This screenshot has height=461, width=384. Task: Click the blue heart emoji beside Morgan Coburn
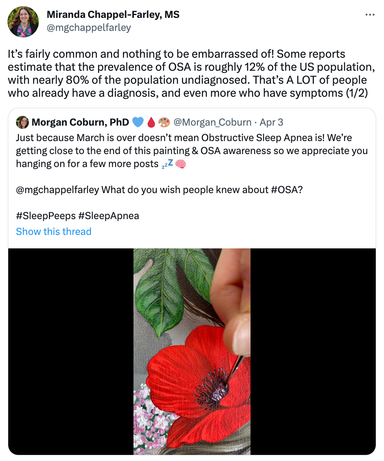click(138, 122)
